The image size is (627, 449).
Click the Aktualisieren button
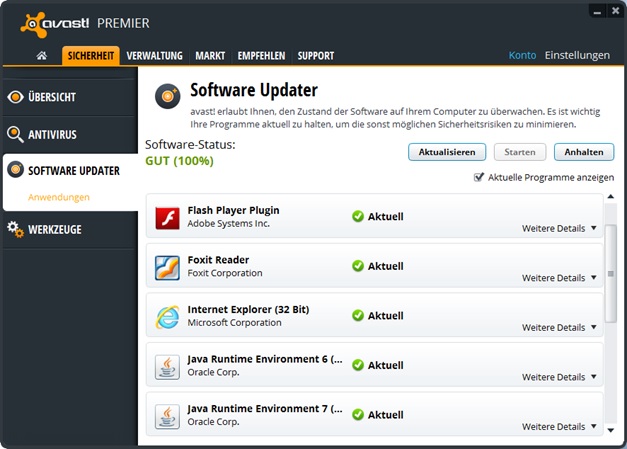click(447, 152)
